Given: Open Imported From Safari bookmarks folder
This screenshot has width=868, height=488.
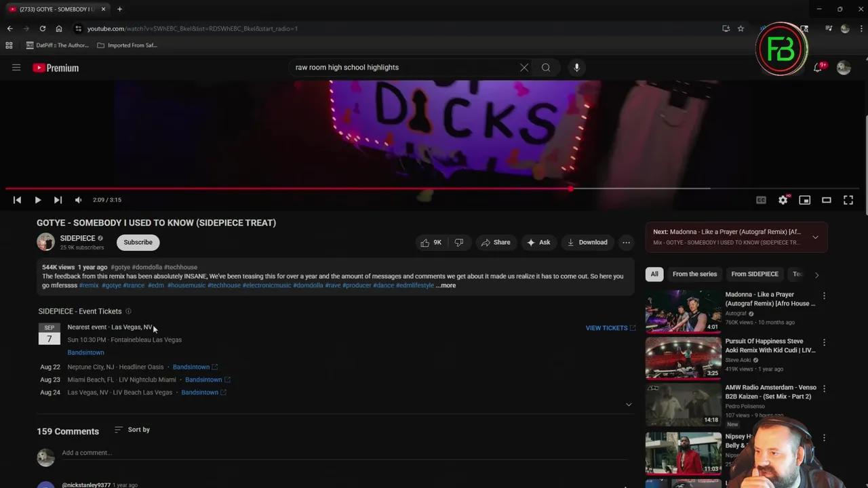Looking at the screenshot, I should [127, 45].
